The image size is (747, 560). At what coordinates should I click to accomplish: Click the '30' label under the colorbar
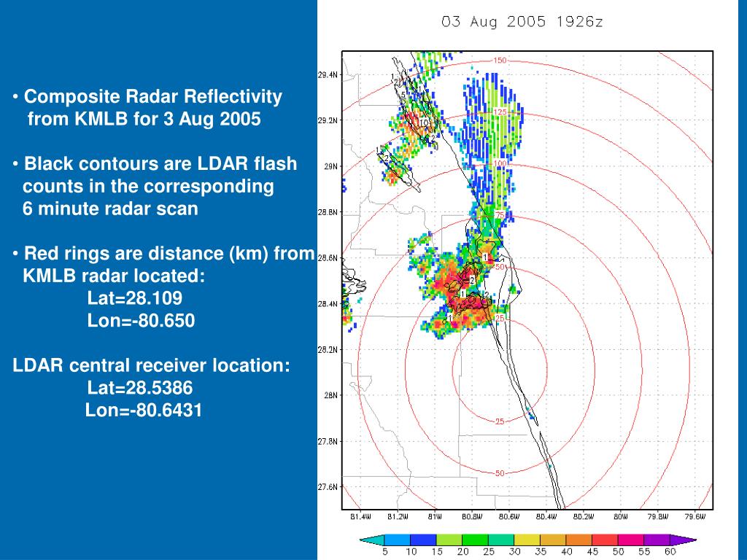(514, 551)
